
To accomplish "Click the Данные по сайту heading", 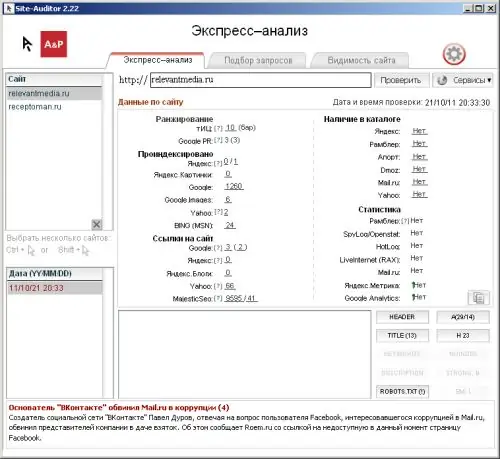I will (151, 102).
